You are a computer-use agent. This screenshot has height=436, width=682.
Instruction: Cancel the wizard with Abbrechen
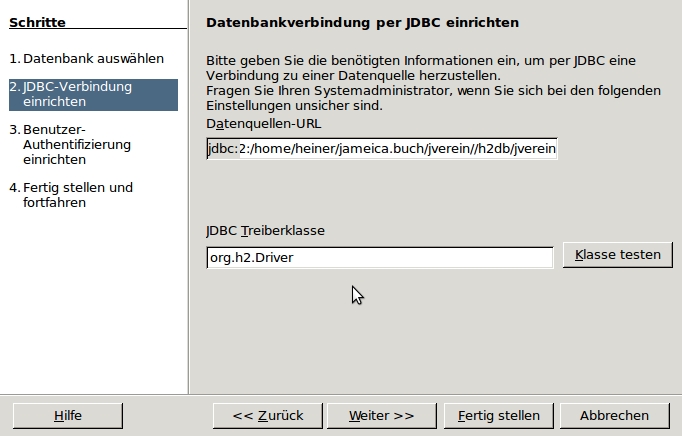pos(614,415)
